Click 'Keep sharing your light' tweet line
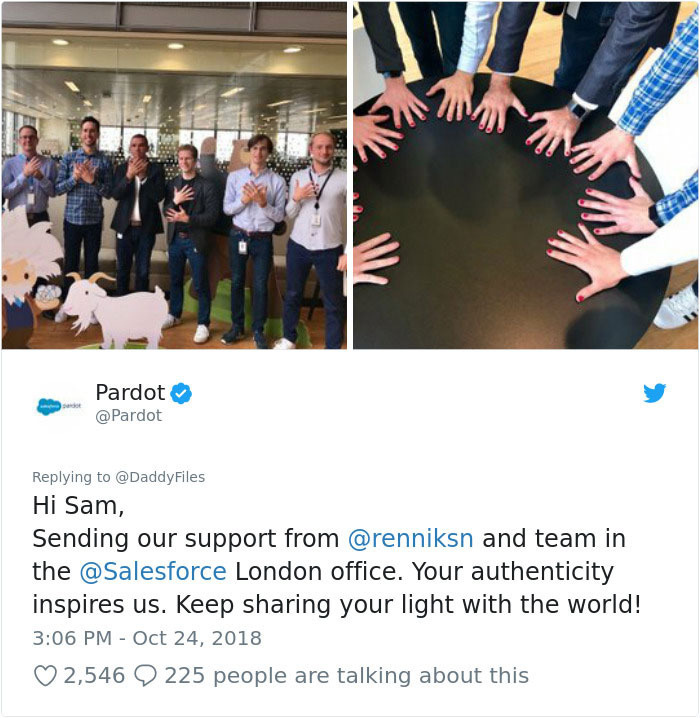 click(x=336, y=604)
